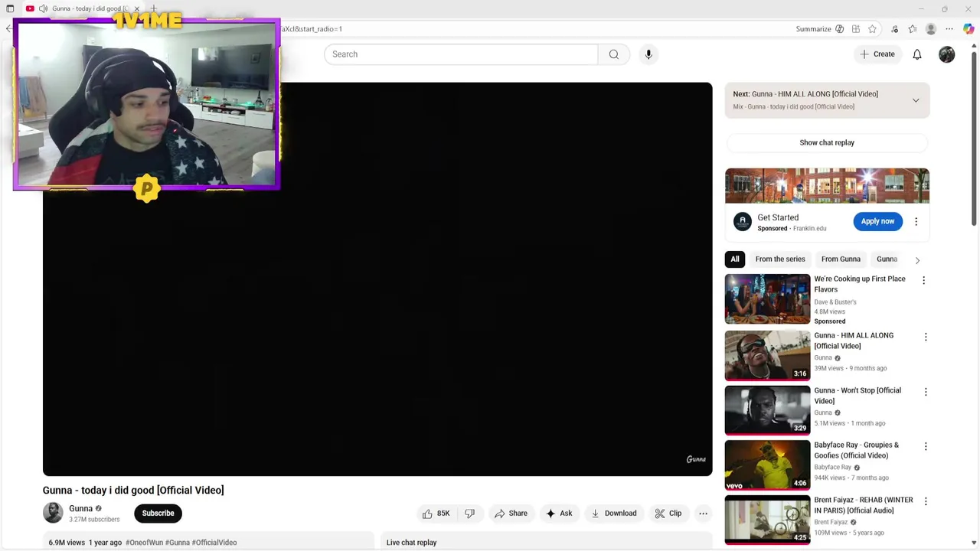The image size is (980, 551).
Task: Open YouTube account avatar menu
Action: tap(947, 54)
